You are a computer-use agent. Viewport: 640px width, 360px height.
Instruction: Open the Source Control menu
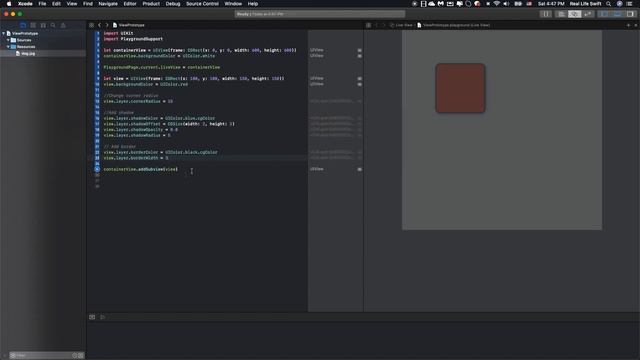[202, 4]
